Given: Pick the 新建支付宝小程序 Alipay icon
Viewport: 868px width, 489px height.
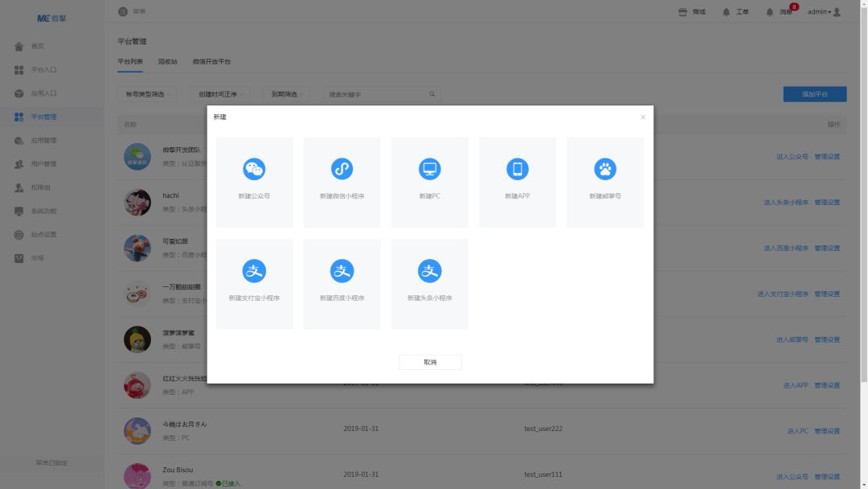Looking at the screenshot, I should point(254,271).
